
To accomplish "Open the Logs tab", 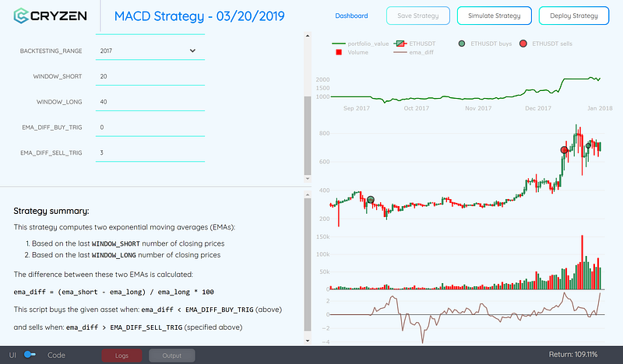I will click(x=121, y=355).
